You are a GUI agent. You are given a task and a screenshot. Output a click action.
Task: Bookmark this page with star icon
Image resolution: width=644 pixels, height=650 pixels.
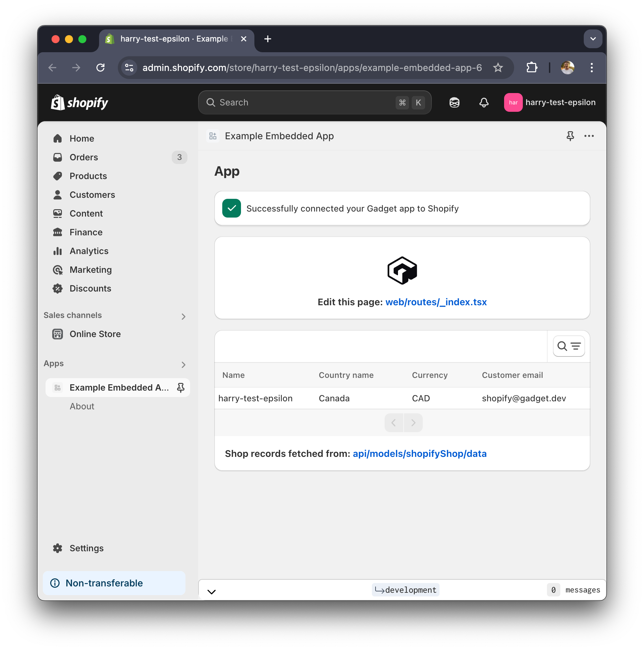[x=498, y=68]
